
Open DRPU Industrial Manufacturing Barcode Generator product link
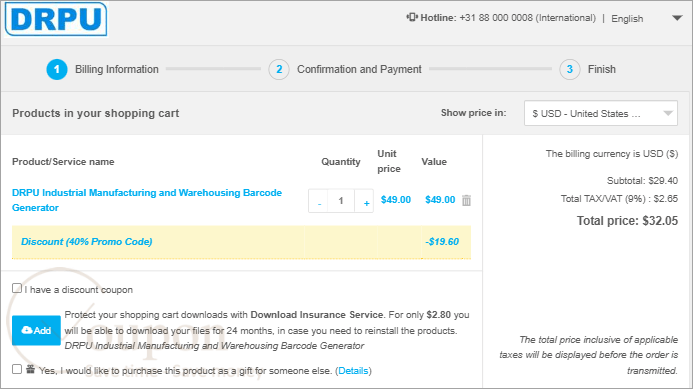click(x=147, y=200)
